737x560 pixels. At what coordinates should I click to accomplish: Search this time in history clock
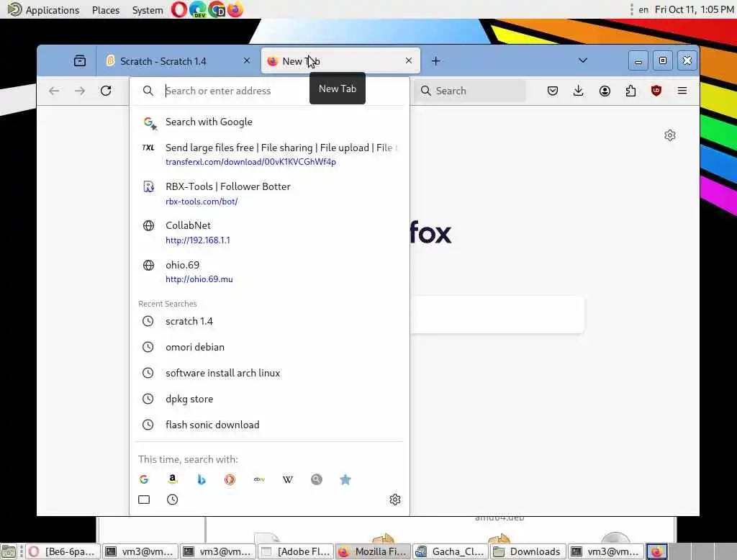pyautogui.click(x=173, y=500)
